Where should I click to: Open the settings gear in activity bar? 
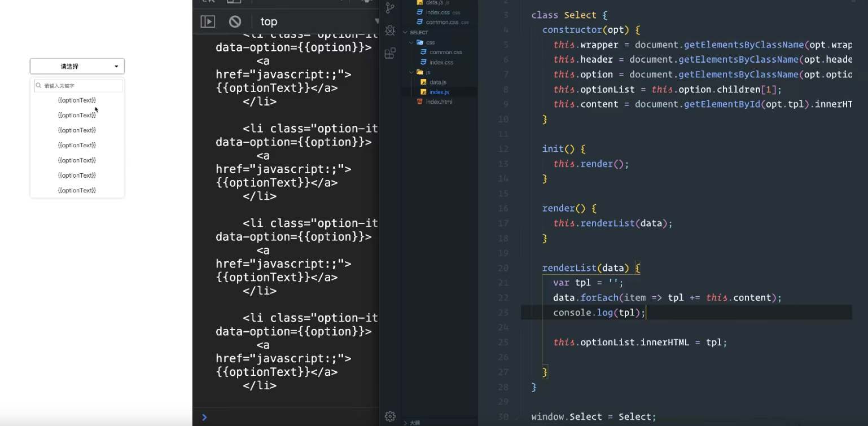(390, 416)
